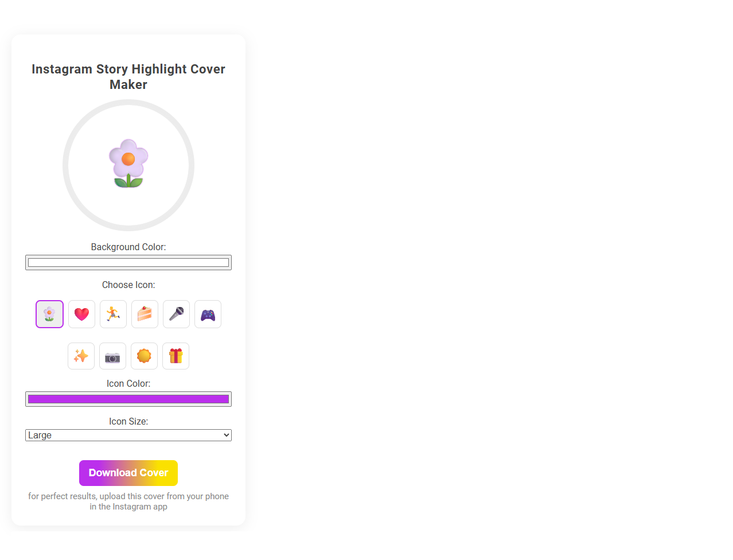Select the flower icon for the cover
733x560 pixels.
point(49,314)
